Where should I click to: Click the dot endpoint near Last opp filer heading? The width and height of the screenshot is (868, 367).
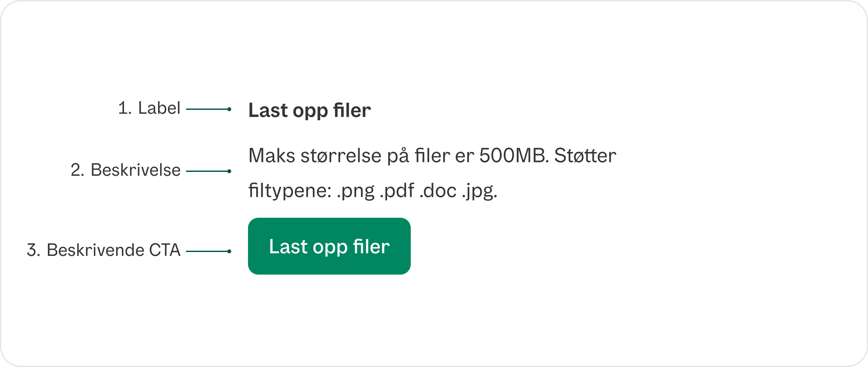229,109
